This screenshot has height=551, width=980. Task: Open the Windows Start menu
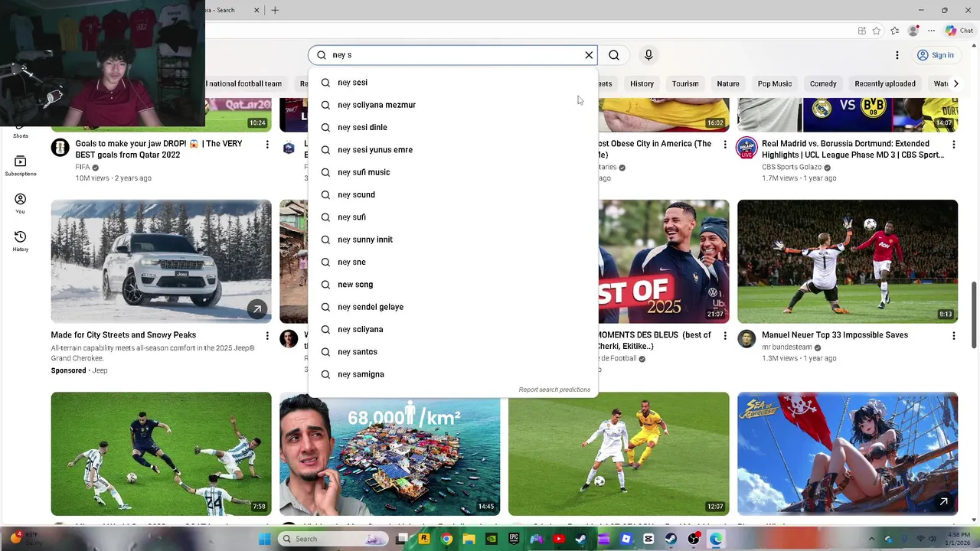pyautogui.click(x=265, y=539)
